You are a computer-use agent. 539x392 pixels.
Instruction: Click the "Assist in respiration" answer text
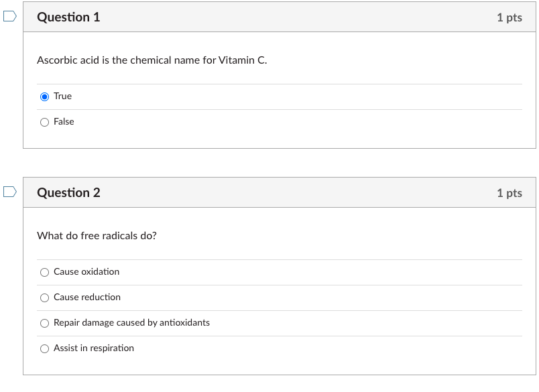[94, 348]
